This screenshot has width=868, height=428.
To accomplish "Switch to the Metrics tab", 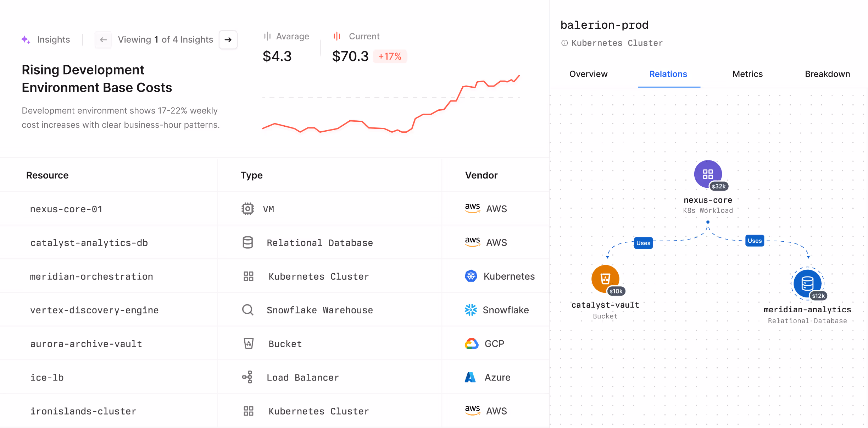I will [747, 74].
